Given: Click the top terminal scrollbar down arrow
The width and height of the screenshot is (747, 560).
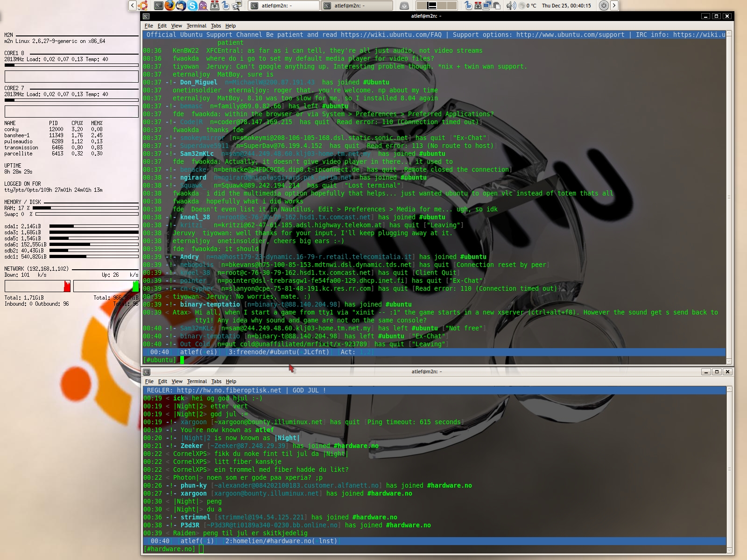Looking at the screenshot, I should tap(729, 361).
